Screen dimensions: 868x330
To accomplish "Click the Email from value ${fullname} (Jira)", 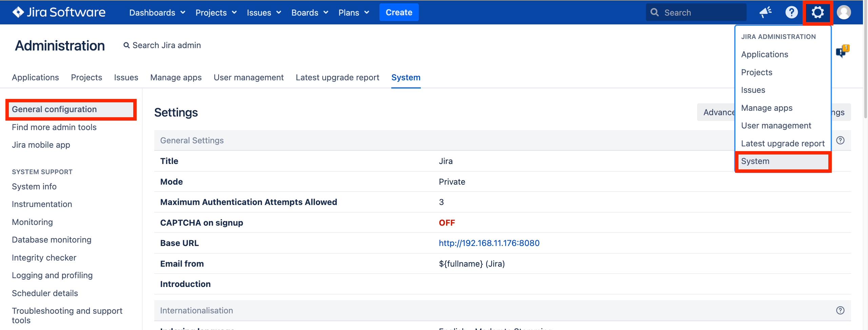I will pyautogui.click(x=472, y=264).
